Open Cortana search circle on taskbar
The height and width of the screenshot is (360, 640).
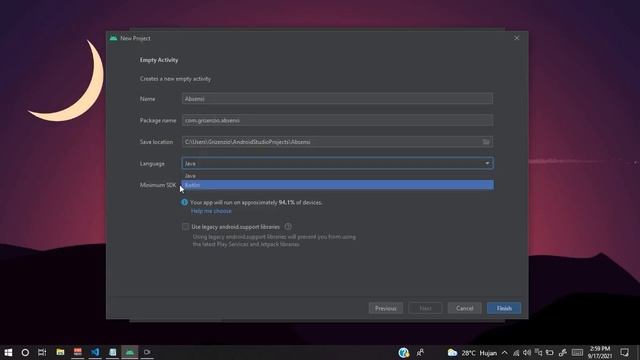tap(25, 352)
